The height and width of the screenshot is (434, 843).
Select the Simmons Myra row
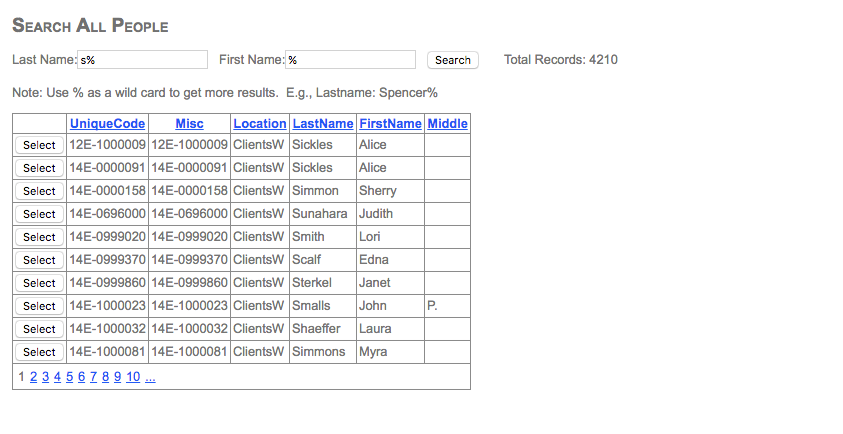tap(39, 352)
